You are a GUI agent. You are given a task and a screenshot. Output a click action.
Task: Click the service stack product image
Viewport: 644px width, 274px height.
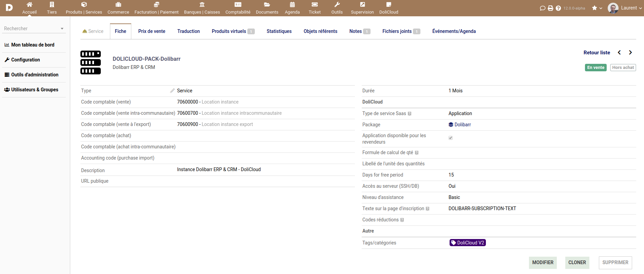pyautogui.click(x=91, y=62)
